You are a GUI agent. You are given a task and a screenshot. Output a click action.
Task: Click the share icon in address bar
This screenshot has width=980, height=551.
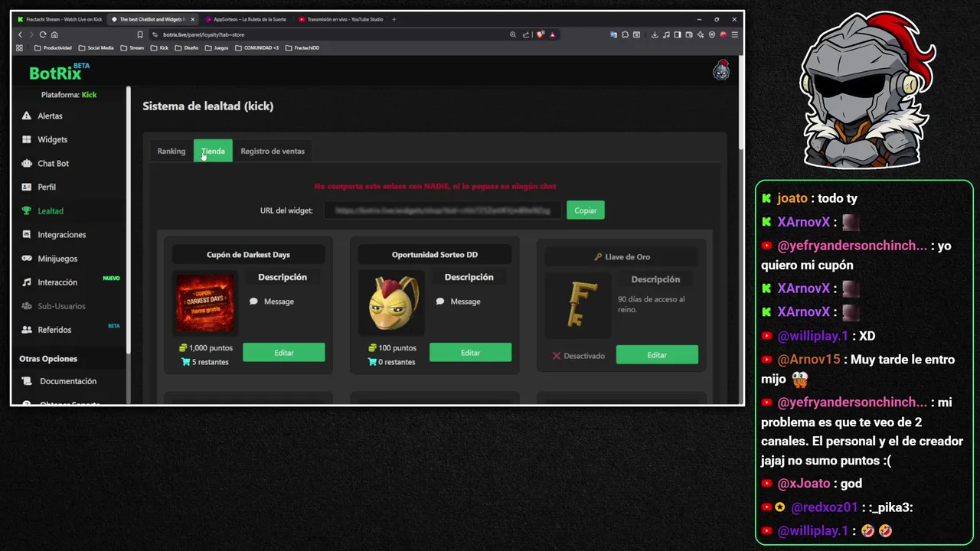tap(526, 34)
